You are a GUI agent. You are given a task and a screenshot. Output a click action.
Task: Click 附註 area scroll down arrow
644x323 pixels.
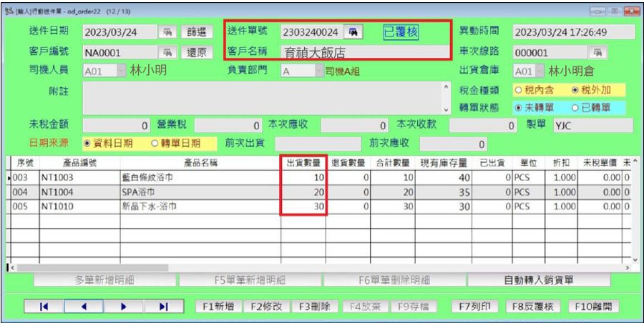[x=446, y=110]
